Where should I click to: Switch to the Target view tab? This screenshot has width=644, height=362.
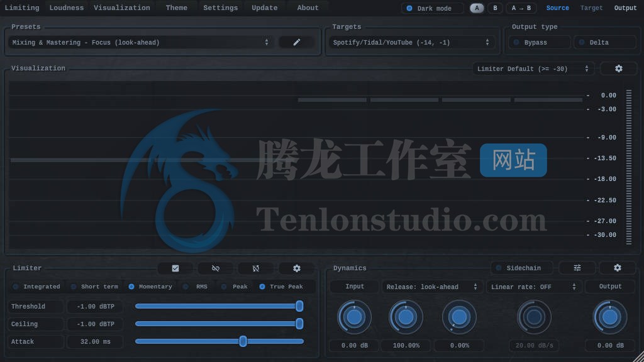(x=591, y=8)
